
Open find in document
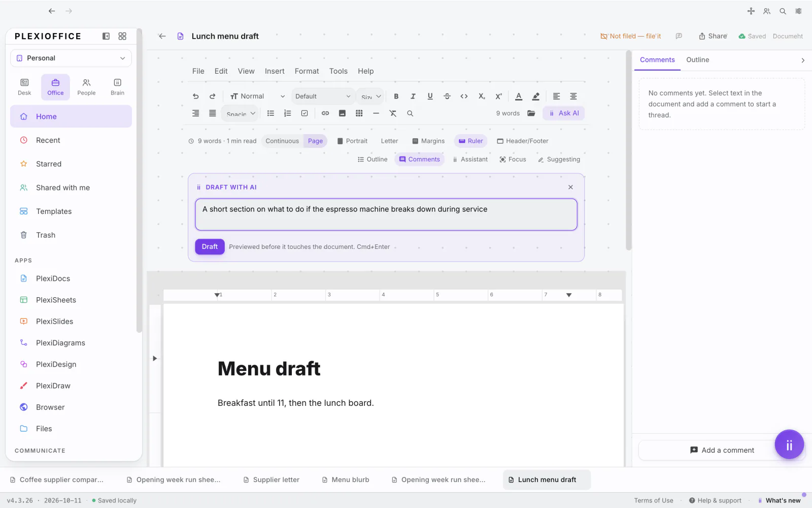click(x=410, y=113)
